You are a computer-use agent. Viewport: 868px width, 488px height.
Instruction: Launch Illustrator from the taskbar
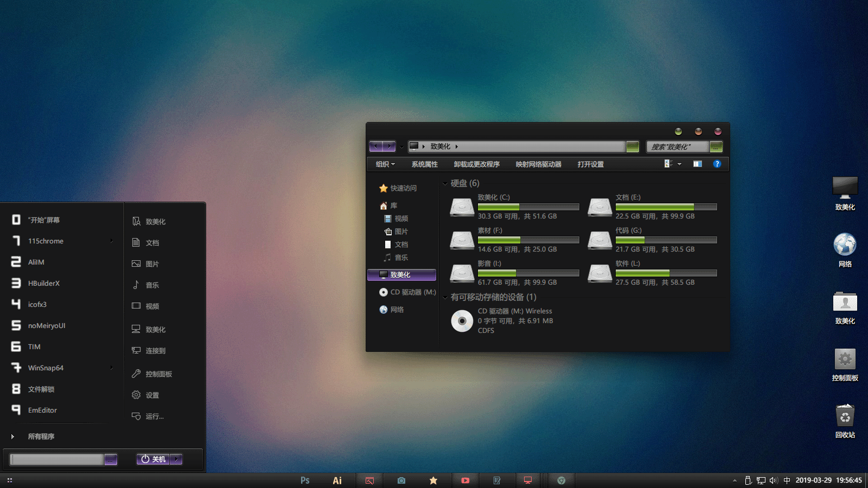pos(337,480)
